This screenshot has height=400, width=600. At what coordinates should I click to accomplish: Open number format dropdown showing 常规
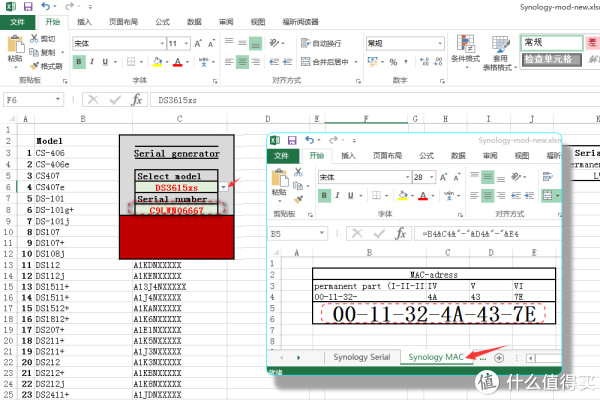[x=440, y=43]
